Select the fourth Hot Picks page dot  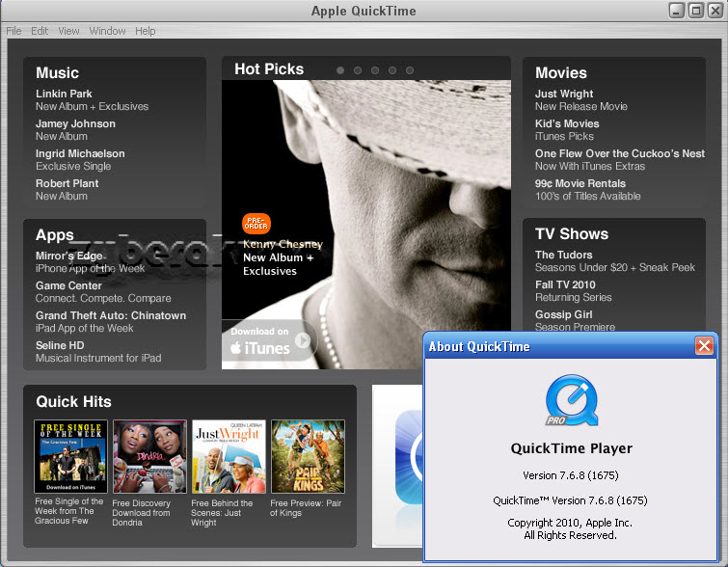pos(392,70)
